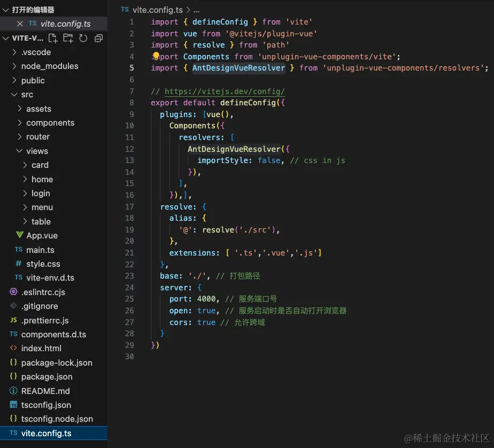Click the TS icon in the breadcrumb

click(x=125, y=10)
